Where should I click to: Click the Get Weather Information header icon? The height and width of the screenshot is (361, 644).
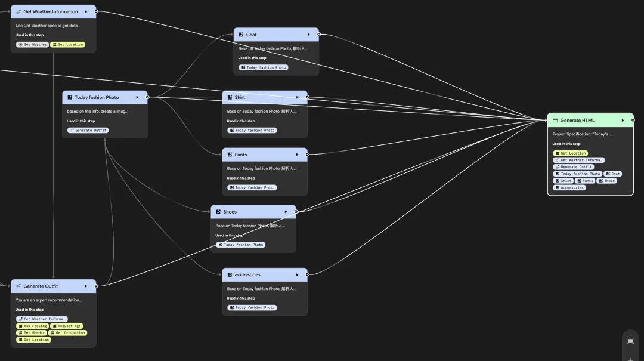coord(18,11)
